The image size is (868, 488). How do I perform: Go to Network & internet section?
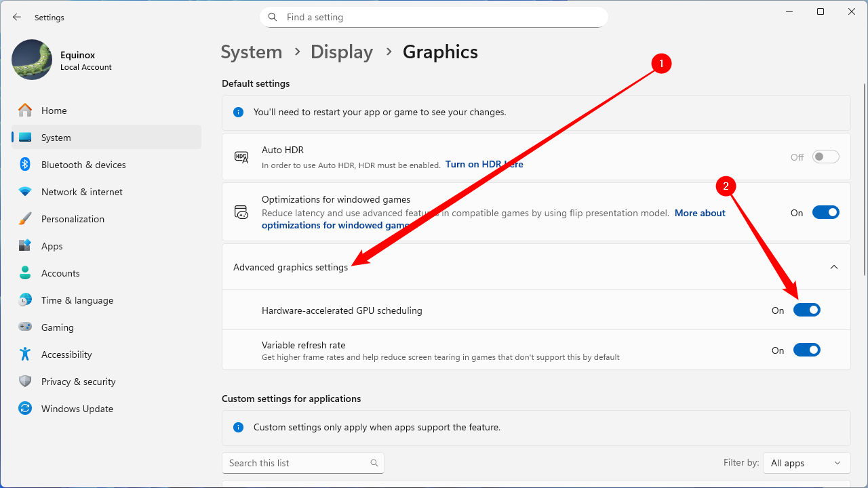81,192
